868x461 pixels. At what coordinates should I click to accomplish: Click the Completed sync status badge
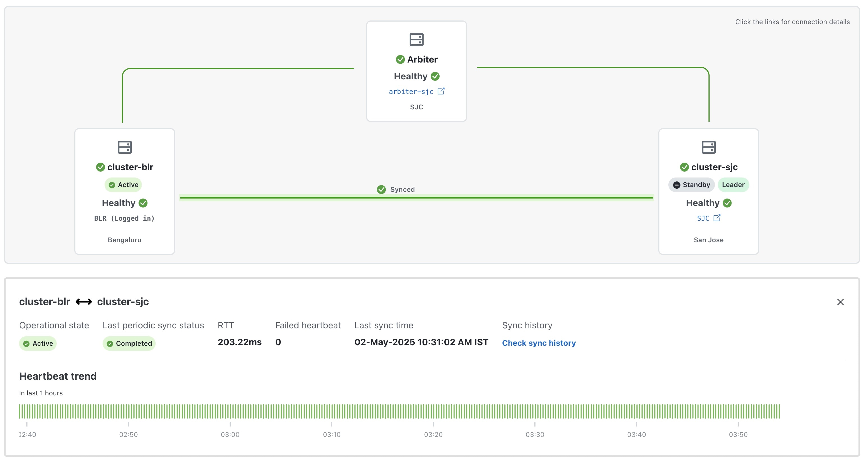pyautogui.click(x=129, y=344)
